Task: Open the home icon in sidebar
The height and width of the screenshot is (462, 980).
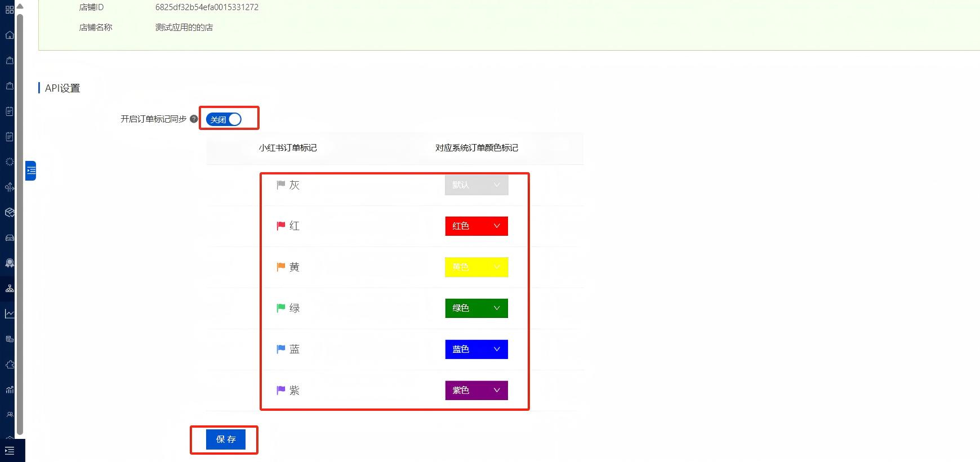Action: (10, 35)
